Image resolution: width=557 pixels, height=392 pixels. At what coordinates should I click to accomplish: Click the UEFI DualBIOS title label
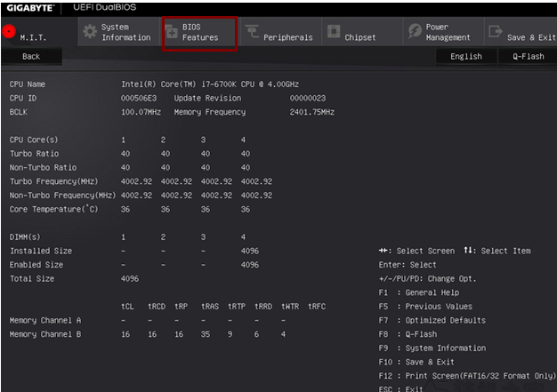coord(104,7)
